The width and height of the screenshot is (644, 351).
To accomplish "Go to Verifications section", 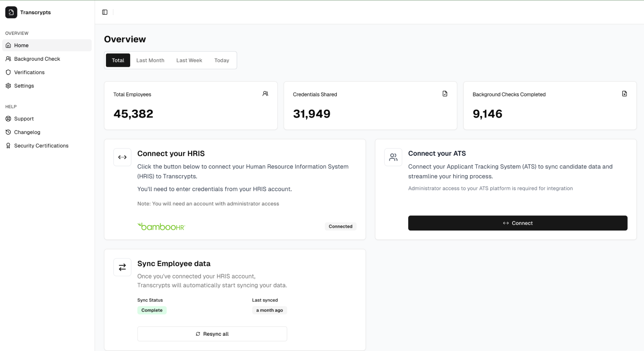I will coord(29,72).
